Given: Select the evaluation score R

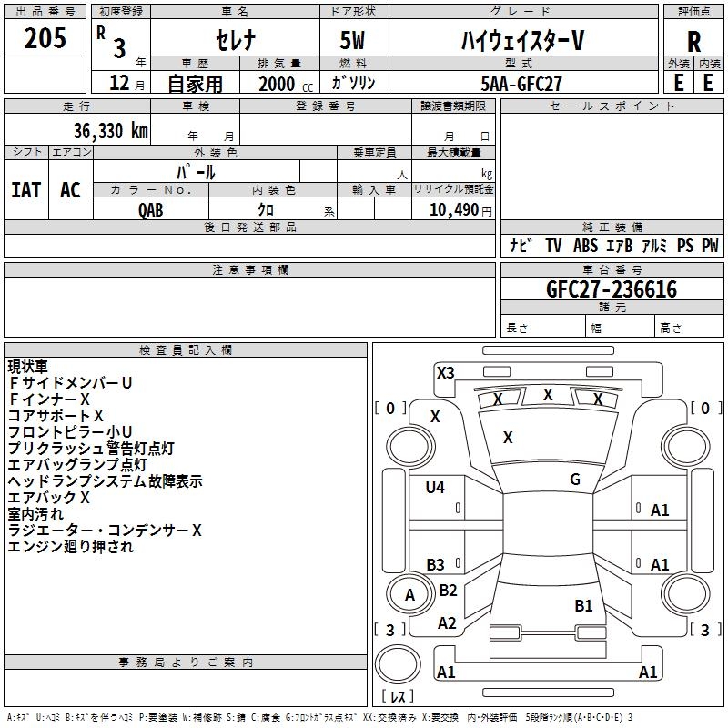Looking at the screenshot, I should 693,42.
